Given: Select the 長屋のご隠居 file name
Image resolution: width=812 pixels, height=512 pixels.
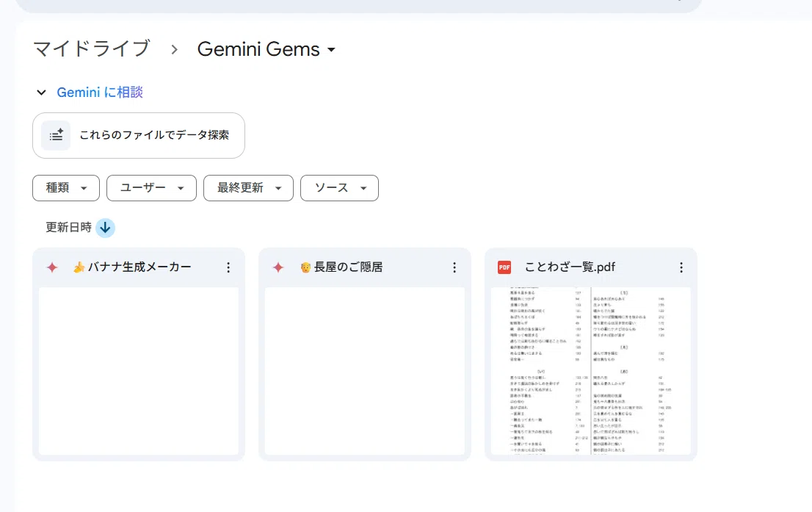Looking at the screenshot, I should [x=342, y=267].
